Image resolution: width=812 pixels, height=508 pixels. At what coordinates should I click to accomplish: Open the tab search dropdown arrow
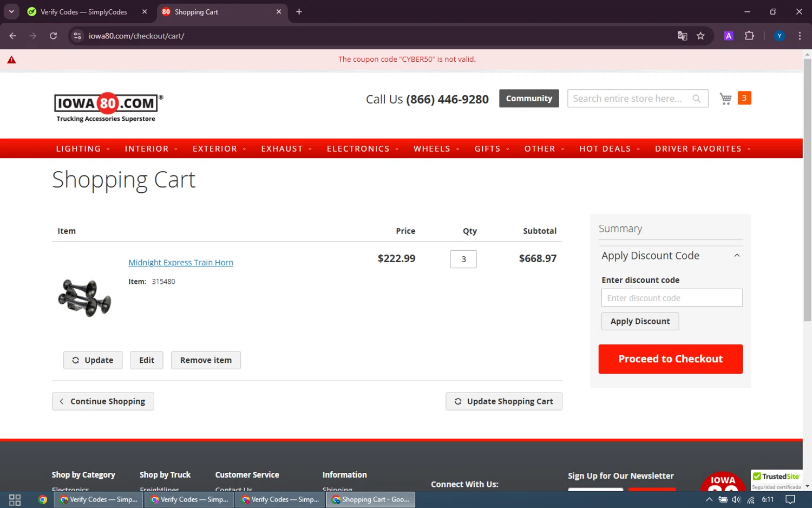[x=11, y=11]
